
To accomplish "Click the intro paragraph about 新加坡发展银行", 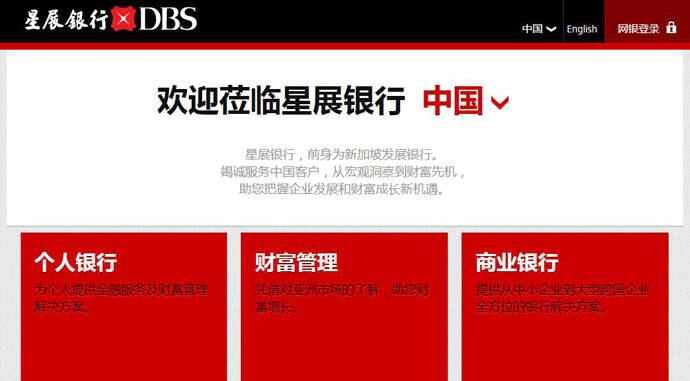I will tap(343, 172).
